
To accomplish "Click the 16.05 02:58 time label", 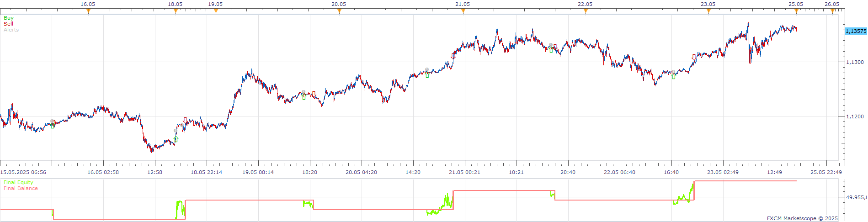I will (103, 172).
